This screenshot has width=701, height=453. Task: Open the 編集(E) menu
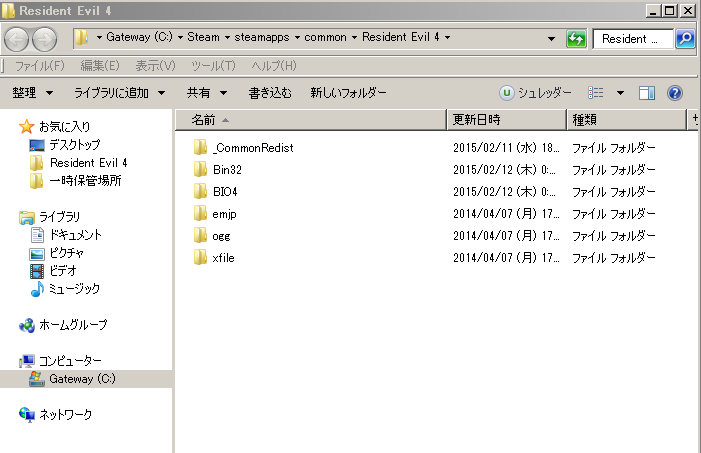100,66
